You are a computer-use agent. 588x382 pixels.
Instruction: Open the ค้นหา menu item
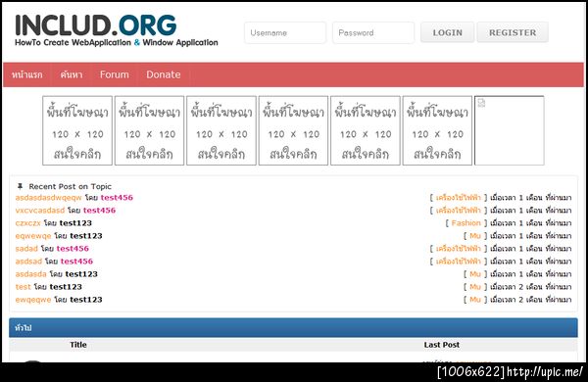(x=72, y=74)
